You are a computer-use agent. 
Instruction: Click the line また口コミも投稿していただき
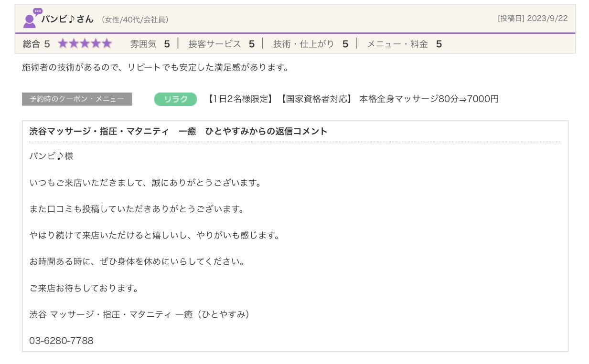coord(138,209)
